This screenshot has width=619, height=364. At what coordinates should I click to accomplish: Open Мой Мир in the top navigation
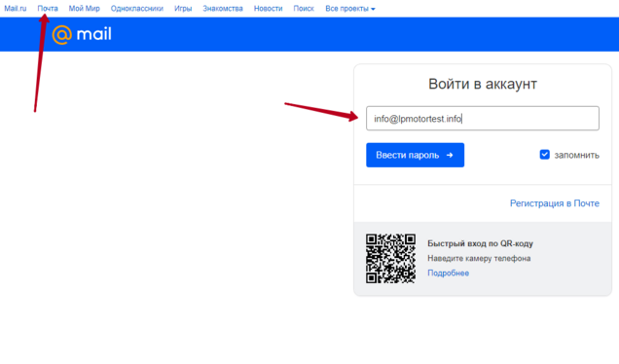pos(84,9)
